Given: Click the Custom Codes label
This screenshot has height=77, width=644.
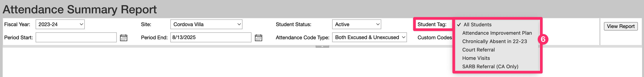Looking at the screenshot, I should click(x=435, y=38).
